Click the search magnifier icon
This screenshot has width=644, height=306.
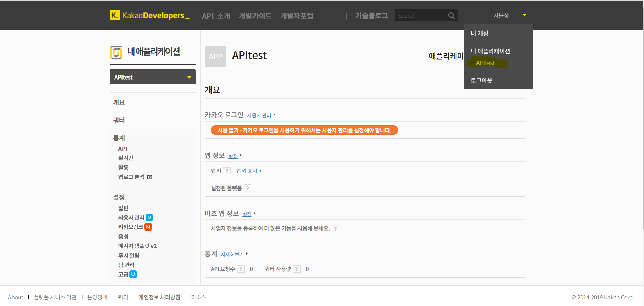pos(451,16)
